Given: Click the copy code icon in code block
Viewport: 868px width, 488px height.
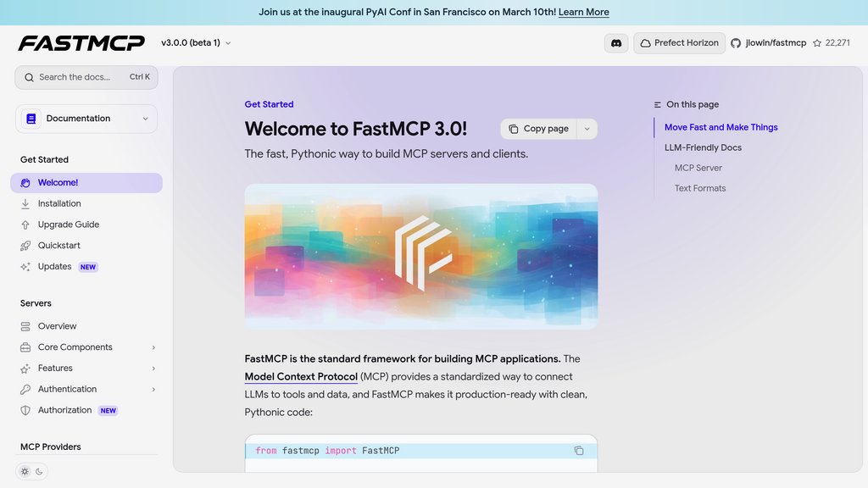Looking at the screenshot, I should coord(579,451).
